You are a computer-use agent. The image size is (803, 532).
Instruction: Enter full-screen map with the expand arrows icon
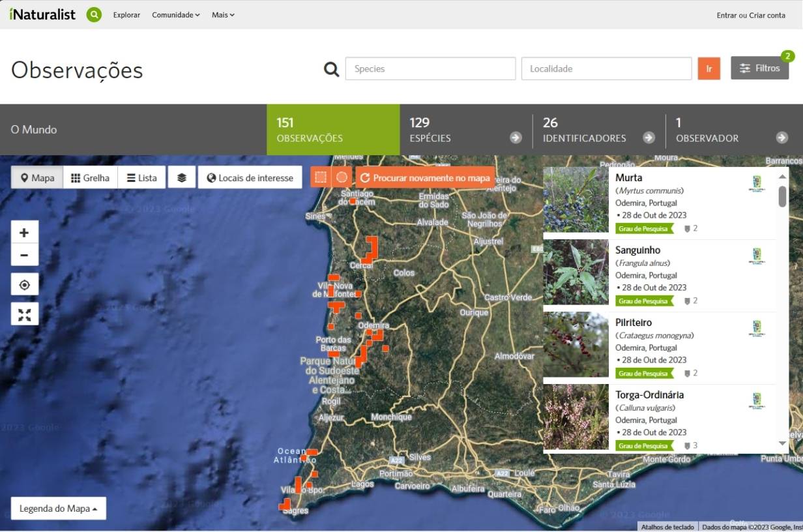[25, 314]
